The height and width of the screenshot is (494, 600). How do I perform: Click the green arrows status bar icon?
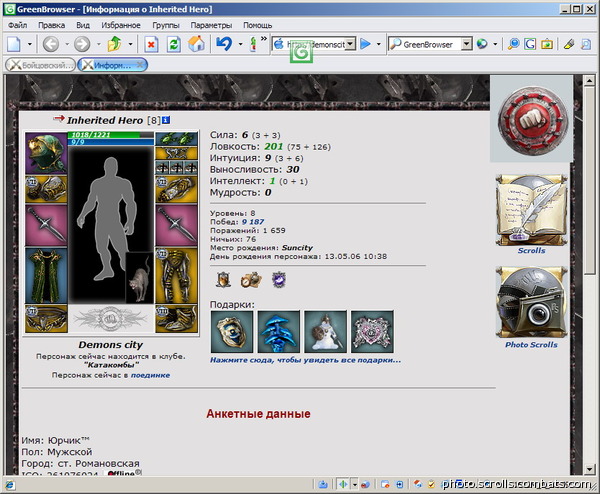tap(343, 484)
